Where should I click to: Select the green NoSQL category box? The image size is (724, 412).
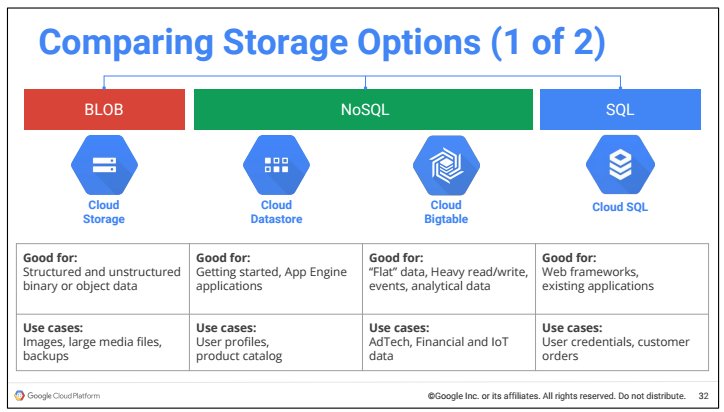(363, 109)
